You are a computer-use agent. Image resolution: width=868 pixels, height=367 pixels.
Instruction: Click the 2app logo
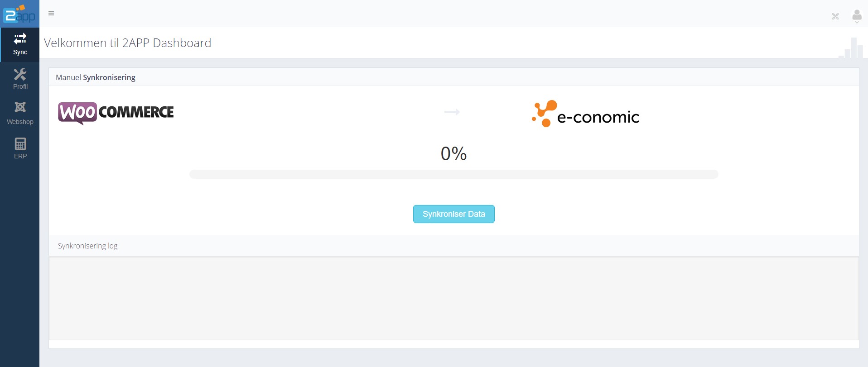[x=19, y=14]
